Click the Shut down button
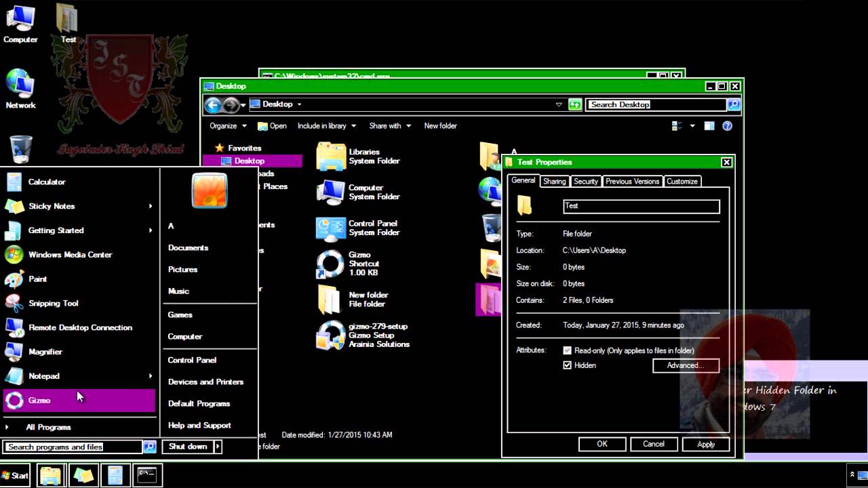 pyautogui.click(x=188, y=447)
